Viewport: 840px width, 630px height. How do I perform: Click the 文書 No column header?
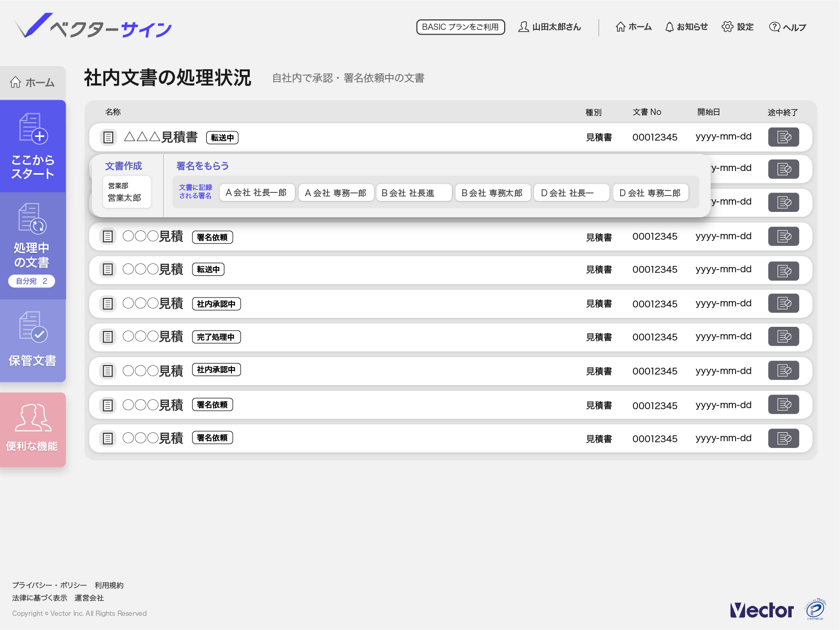pos(647,112)
